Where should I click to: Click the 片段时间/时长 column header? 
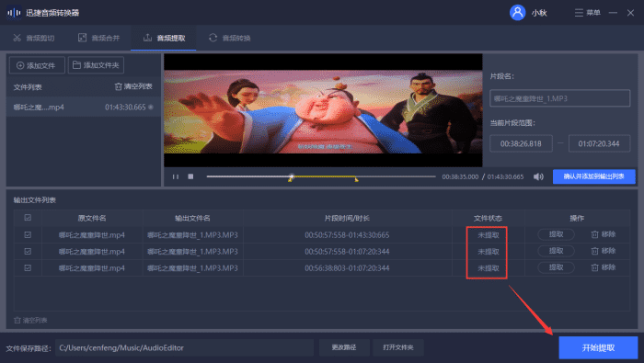[347, 218]
